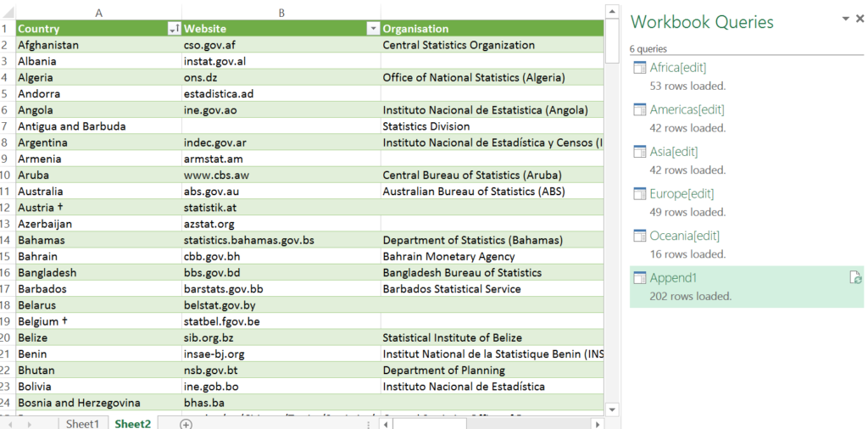Screen dimensions: 868x429
Task: Click the Americas query table icon
Action: 640,109
